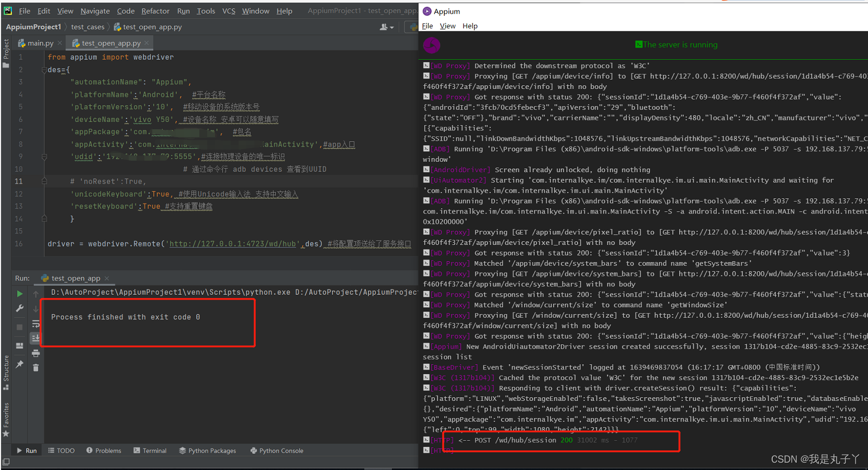Rerun test_open_app with the green play icon
The image size is (868, 470).
pyautogui.click(x=20, y=294)
